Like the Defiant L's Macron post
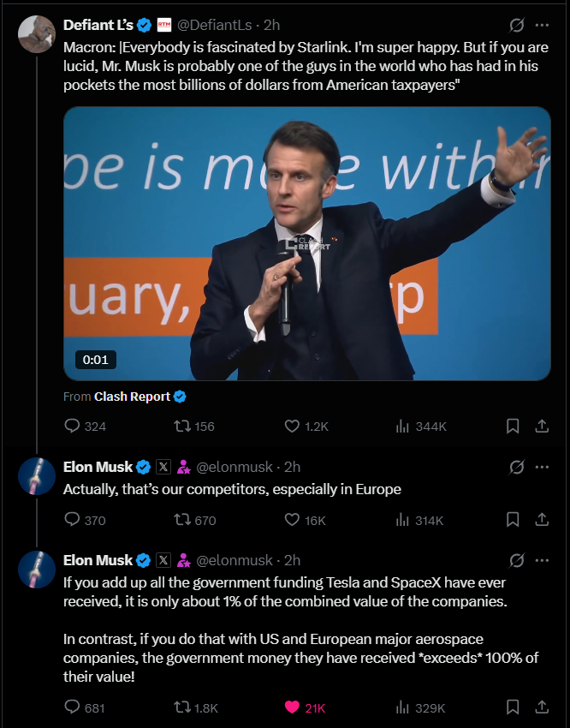Image resolution: width=570 pixels, height=728 pixels. point(292,426)
